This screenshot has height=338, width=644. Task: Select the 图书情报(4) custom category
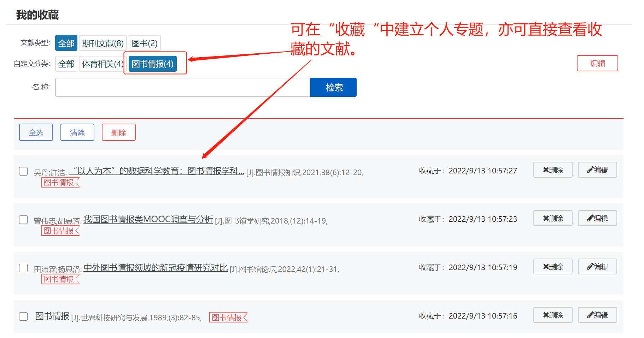[x=152, y=64]
